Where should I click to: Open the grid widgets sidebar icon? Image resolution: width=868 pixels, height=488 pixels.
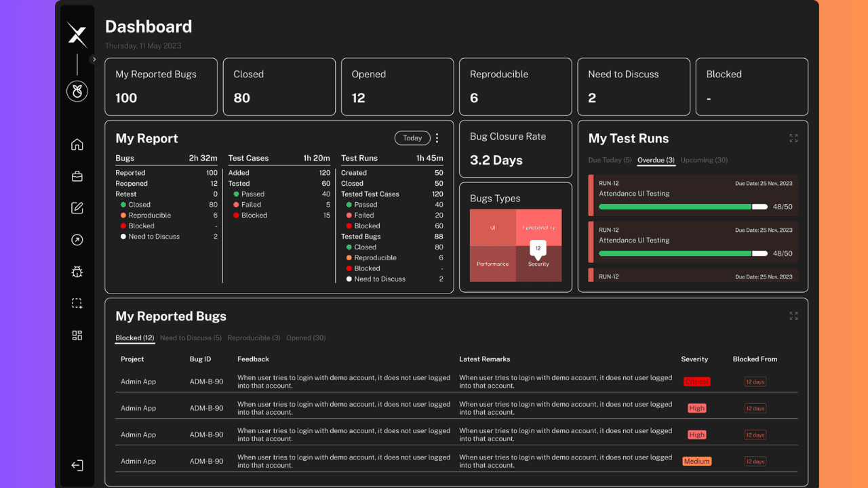tap(77, 335)
